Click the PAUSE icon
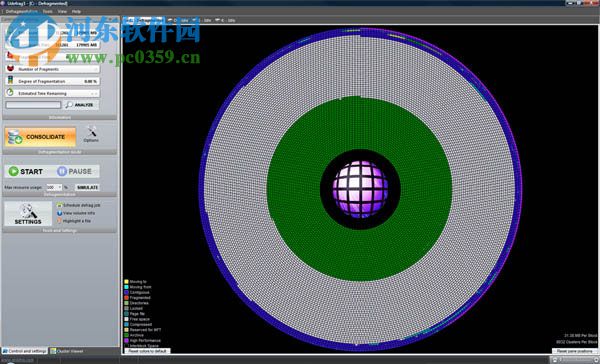The image size is (600, 364). pyautogui.click(x=62, y=171)
